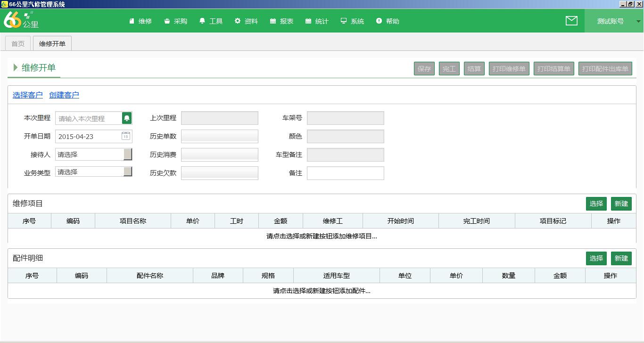Click the info icon next to 帮助

pyautogui.click(x=378, y=20)
